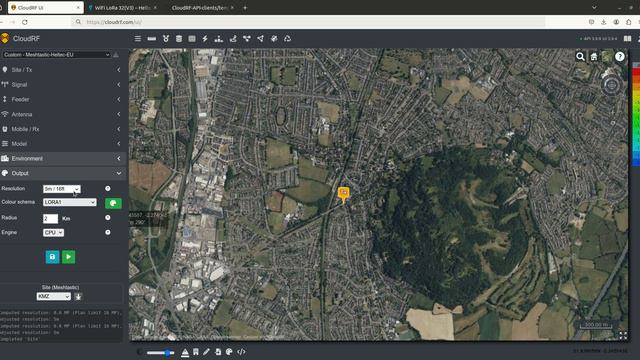Expand the Environment section
This screenshot has width=640, height=360.
[x=62, y=158]
